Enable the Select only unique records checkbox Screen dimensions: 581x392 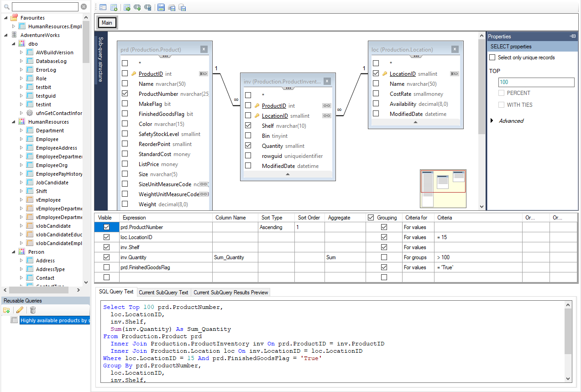pos(492,57)
